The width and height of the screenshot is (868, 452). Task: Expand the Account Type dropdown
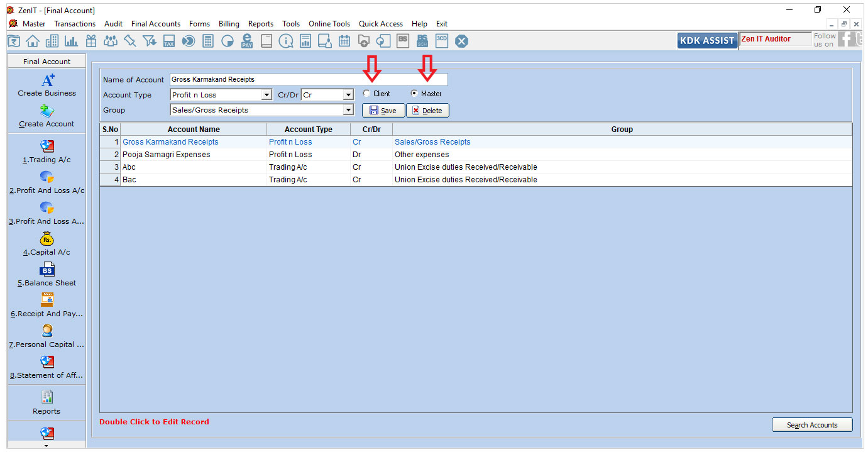(x=266, y=96)
